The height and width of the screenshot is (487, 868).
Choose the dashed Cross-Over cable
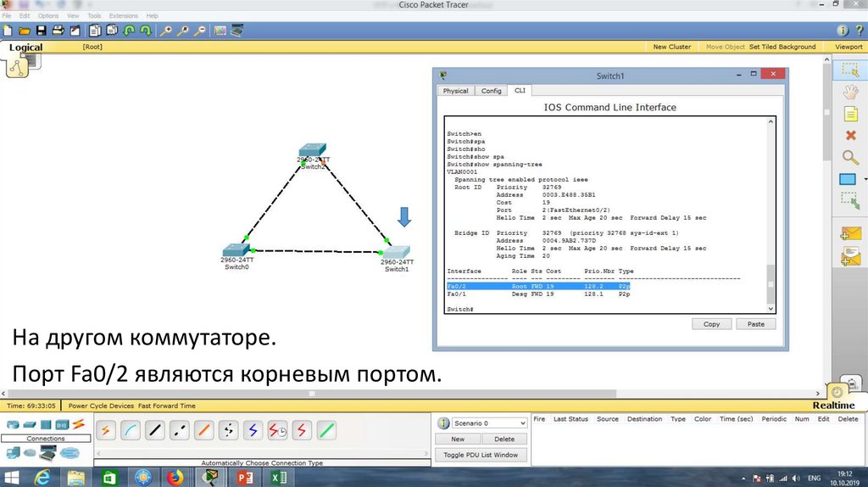pos(179,430)
